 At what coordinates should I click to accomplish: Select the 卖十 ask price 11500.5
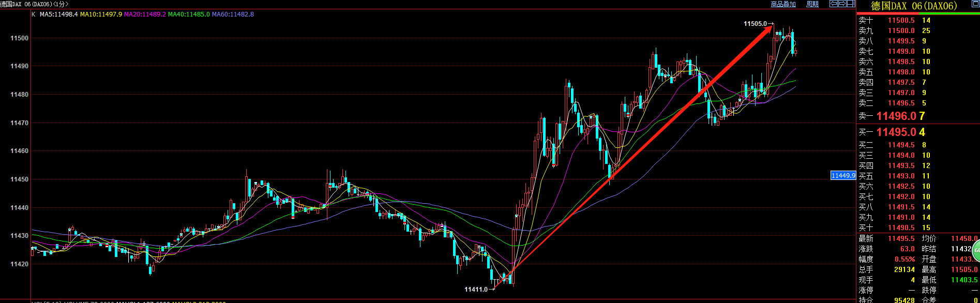tap(901, 21)
